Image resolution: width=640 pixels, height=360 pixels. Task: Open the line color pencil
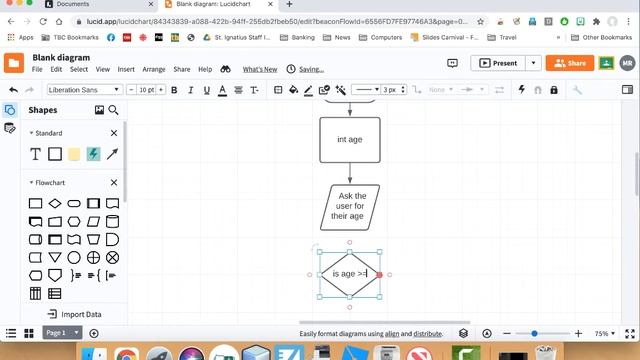(308, 90)
